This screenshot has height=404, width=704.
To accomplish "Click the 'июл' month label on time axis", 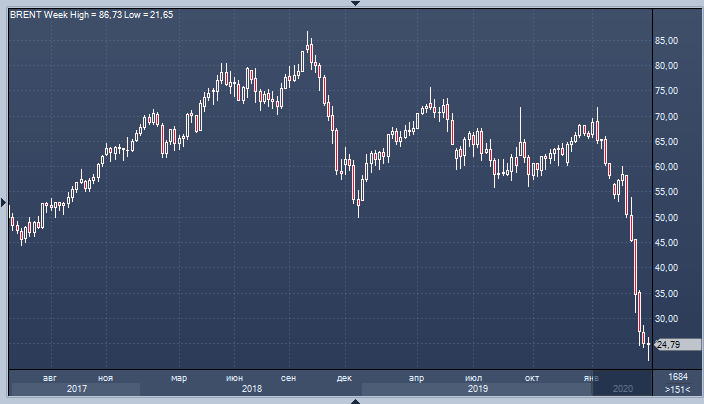I will (x=474, y=377).
